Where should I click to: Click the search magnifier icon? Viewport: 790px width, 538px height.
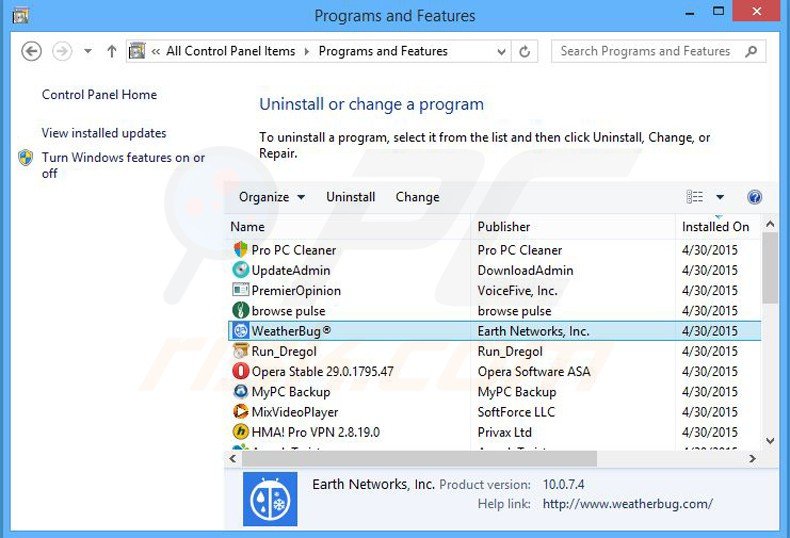tap(751, 51)
